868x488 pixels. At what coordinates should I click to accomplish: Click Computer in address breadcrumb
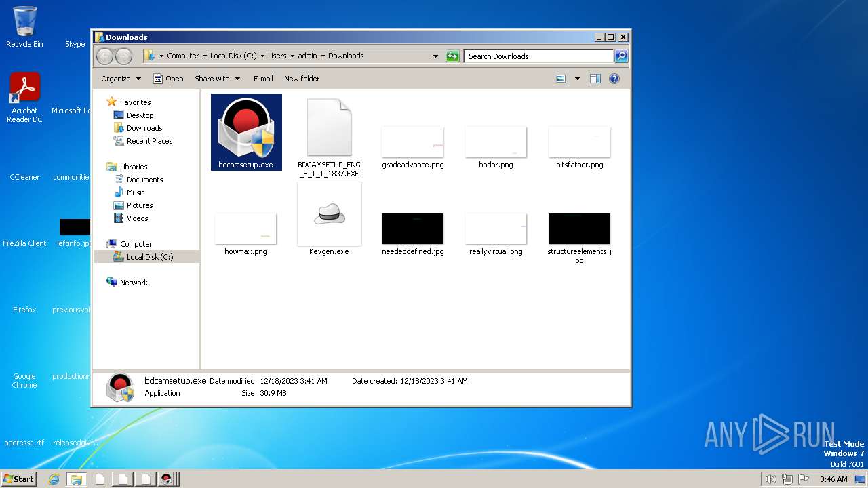[x=183, y=56]
